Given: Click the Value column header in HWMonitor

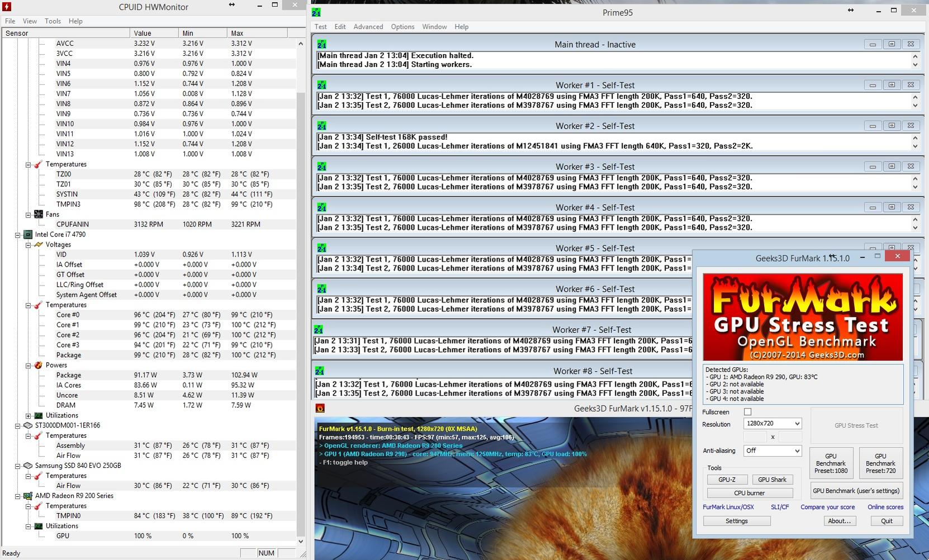Looking at the screenshot, I should (x=154, y=33).
